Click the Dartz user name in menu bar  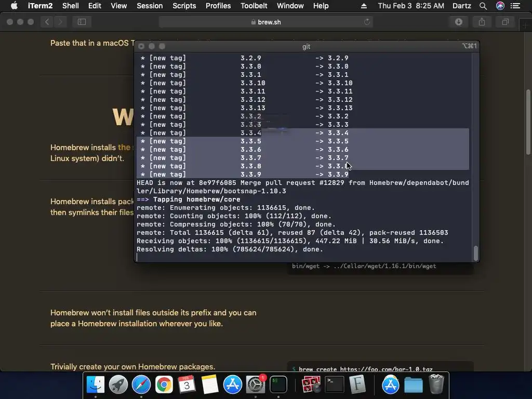click(461, 6)
